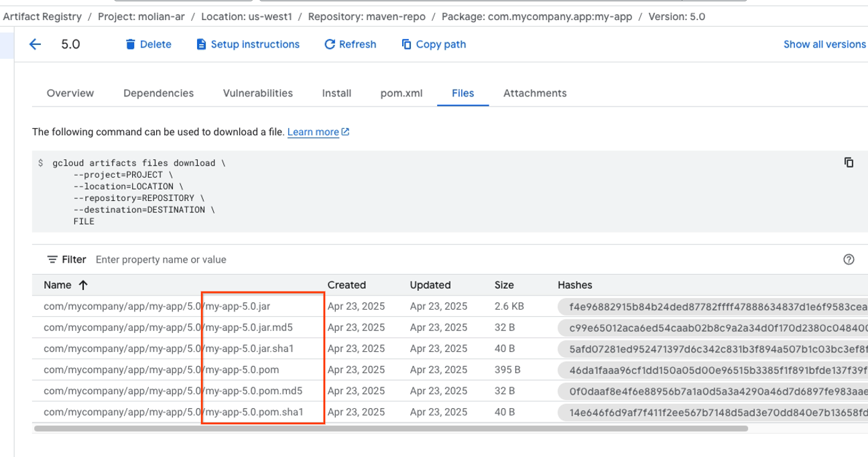Open the Install tab
Image resolution: width=868 pixels, height=457 pixels.
[x=336, y=93]
